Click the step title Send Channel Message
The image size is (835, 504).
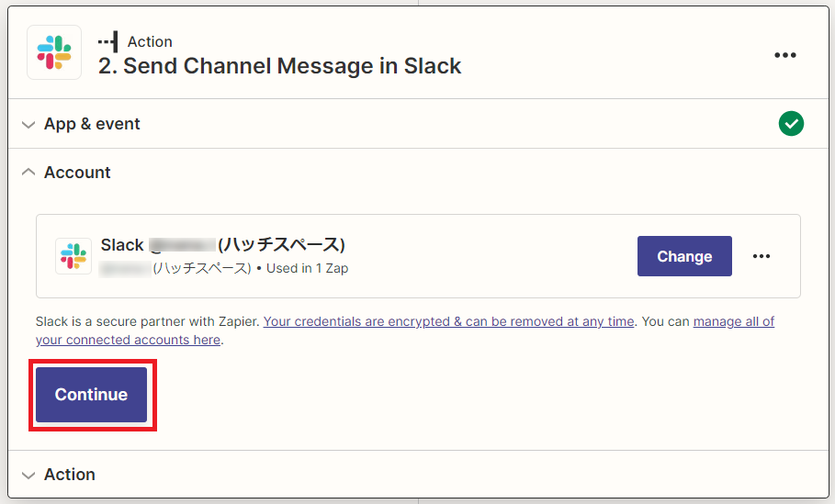pyautogui.click(x=279, y=66)
